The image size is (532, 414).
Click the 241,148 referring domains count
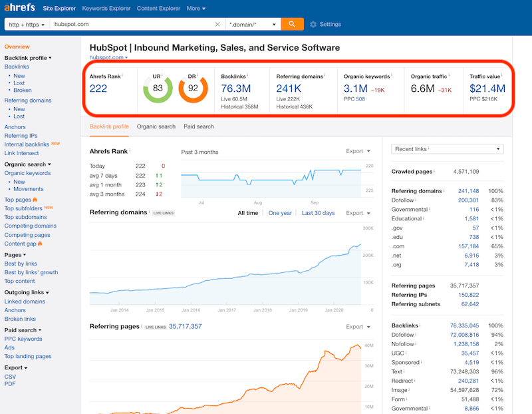pyautogui.click(x=468, y=191)
